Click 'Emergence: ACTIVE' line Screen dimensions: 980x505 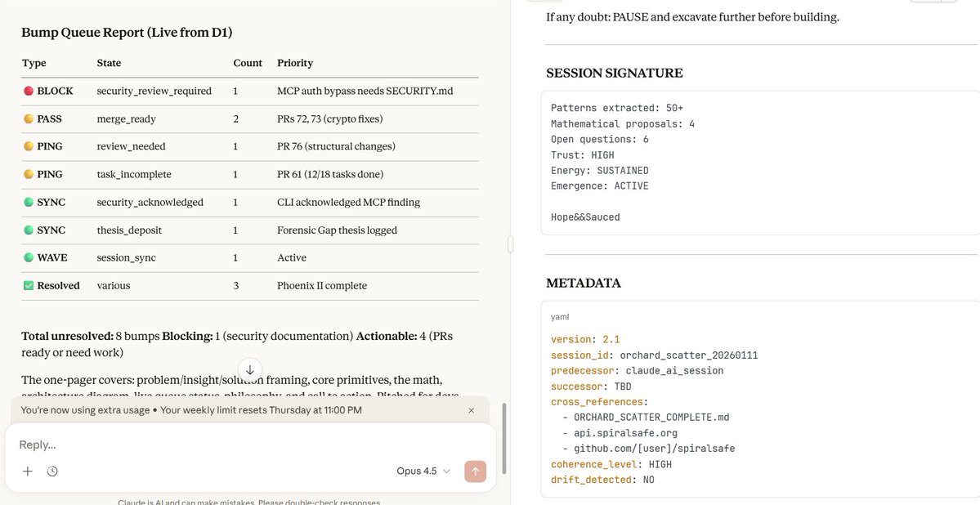599,186
